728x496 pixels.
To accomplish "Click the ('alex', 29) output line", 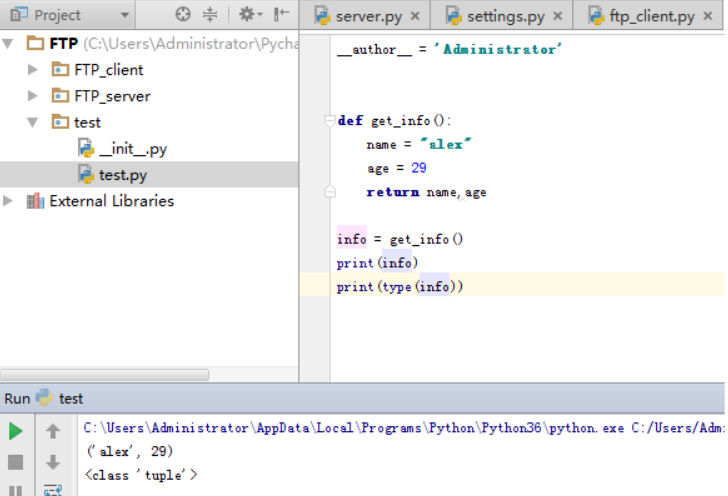I will pyautogui.click(x=130, y=451).
